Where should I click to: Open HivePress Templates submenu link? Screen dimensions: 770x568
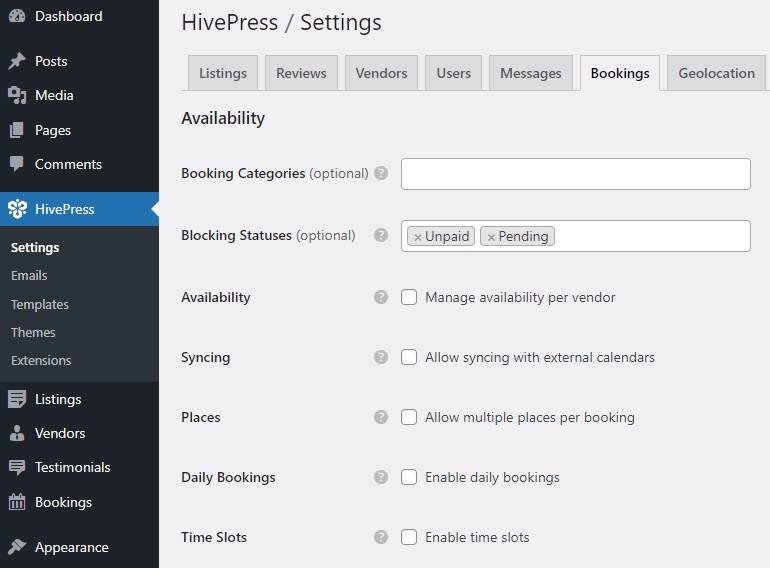[40, 304]
